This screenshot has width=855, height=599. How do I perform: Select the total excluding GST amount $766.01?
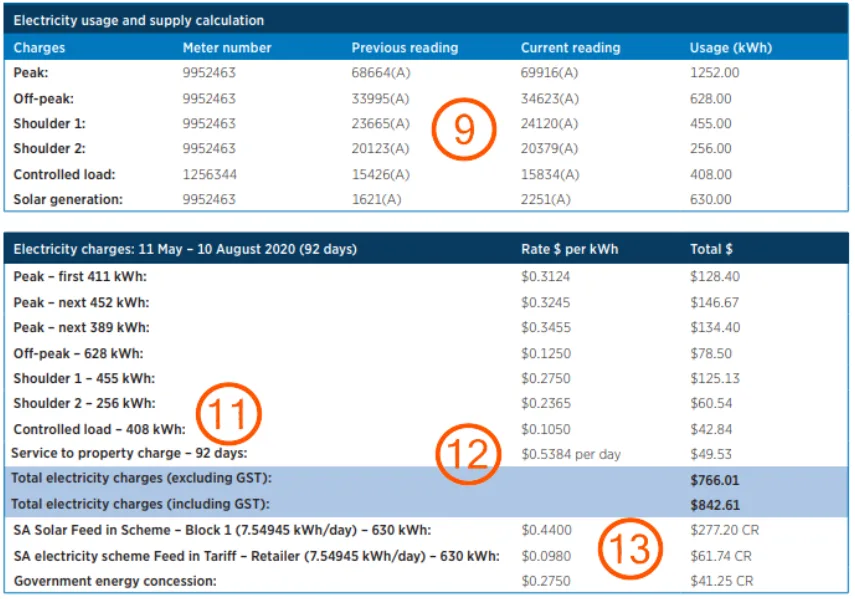point(716,480)
